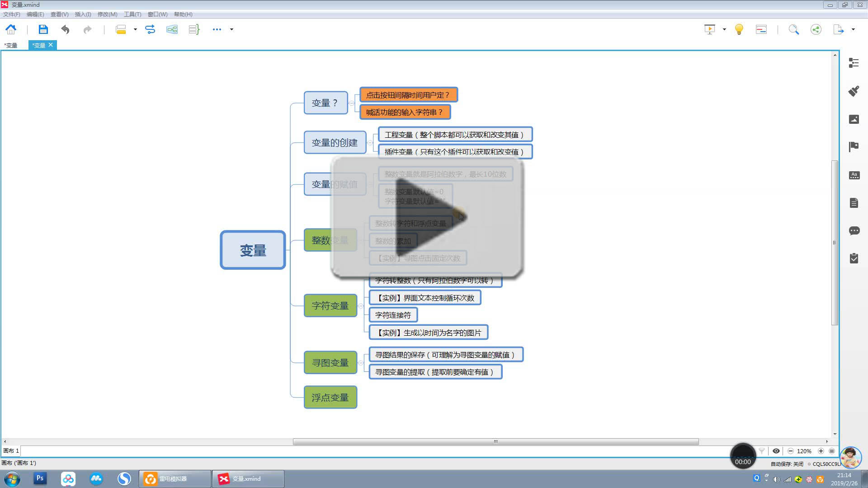Reset zoom to actual size icon

[x=832, y=451]
